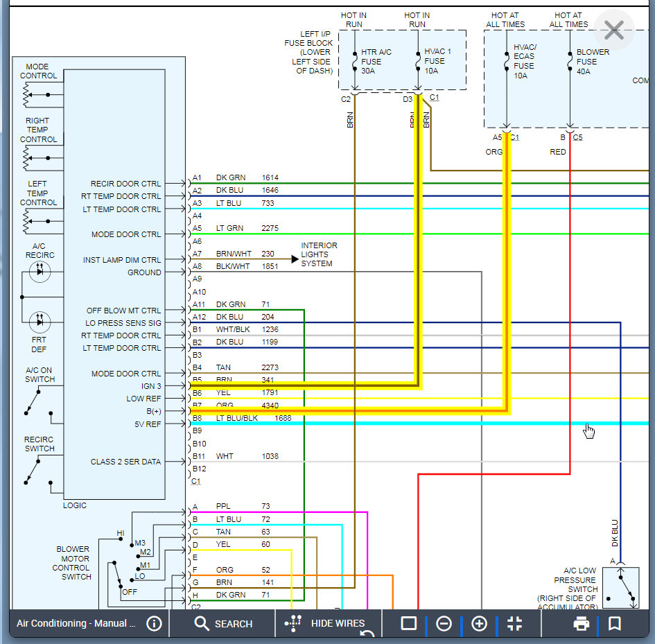Click the LT GRN 2275 wire label

(x=247, y=228)
